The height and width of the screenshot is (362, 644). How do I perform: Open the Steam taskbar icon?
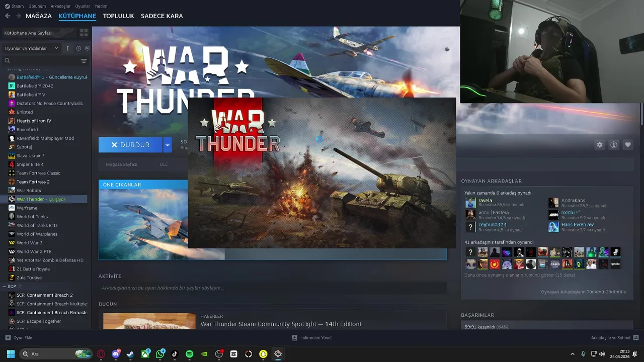coord(130,354)
